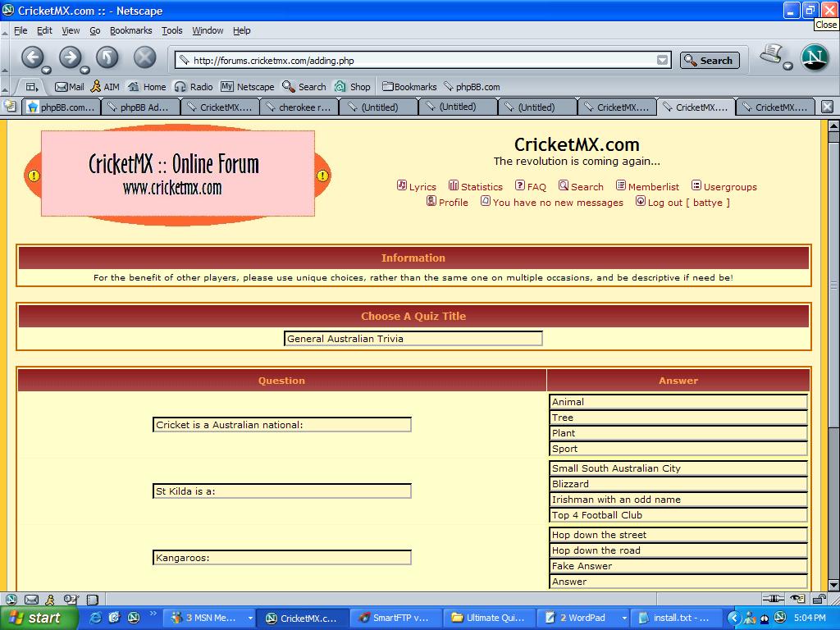This screenshot has height=630, width=840.
Task: Close the current tab with the X button
Action: click(827, 107)
